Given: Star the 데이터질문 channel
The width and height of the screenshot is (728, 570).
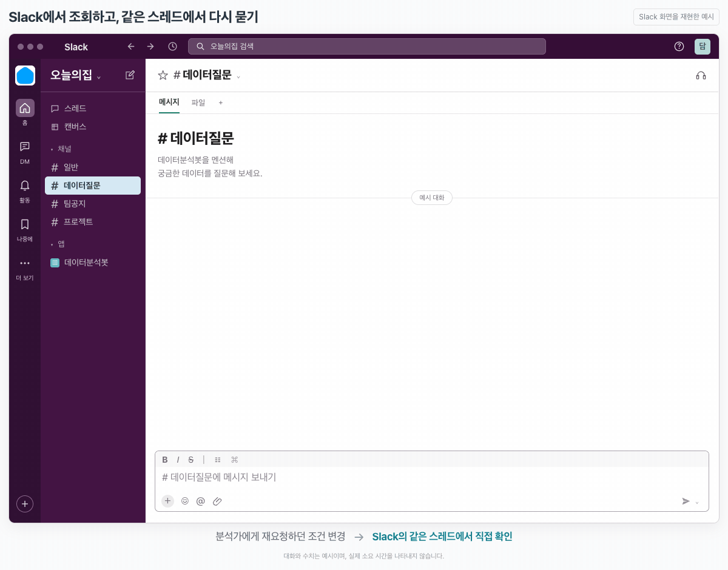Looking at the screenshot, I should [x=163, y=75].
